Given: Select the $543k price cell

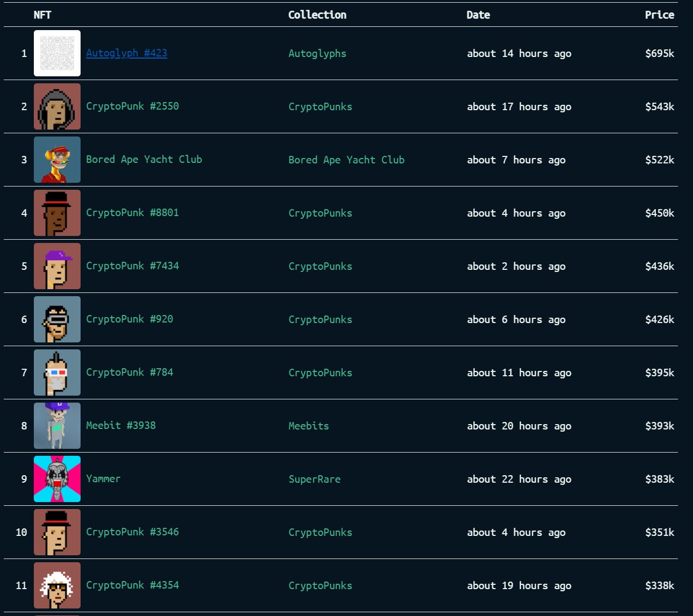Looking at the screenshot, I should [x=660, y=106].
